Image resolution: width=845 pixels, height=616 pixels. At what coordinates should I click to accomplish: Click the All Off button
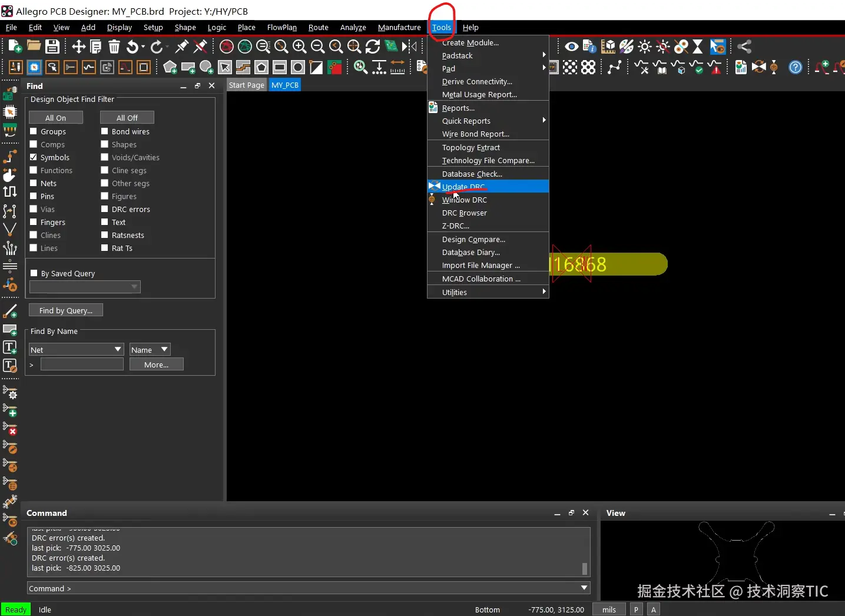(127, 118)
